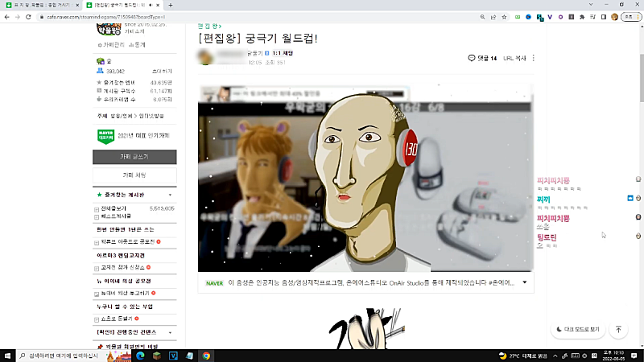Enable dark mode view (다크 모드로 보기)
The height and width of the screenshot is (362, 644).
coord(577,329)
